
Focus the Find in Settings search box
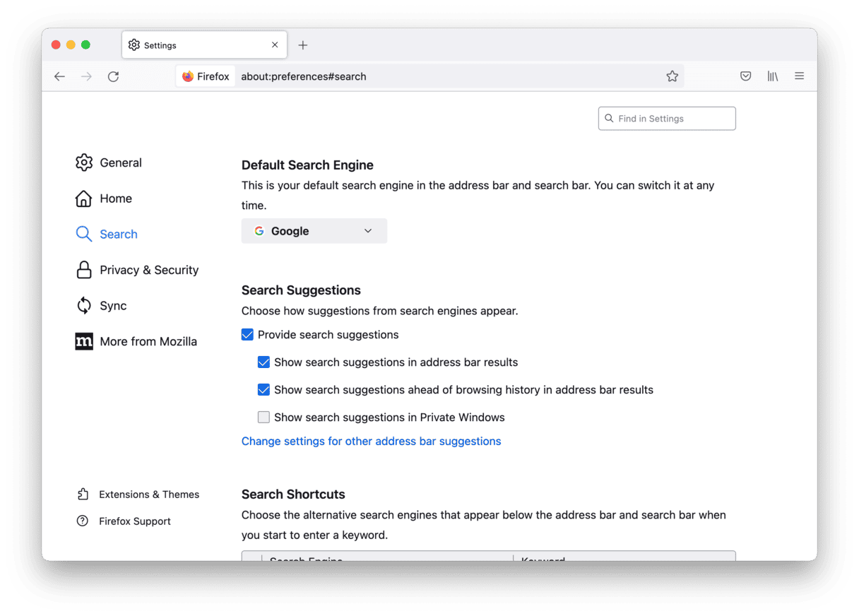pyautogui.click(x=667, y=119)
